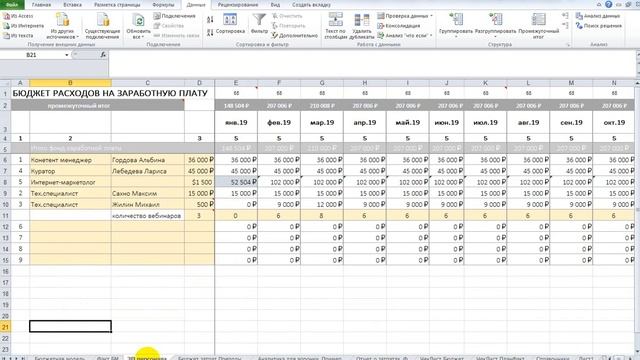Click Очистить in Сортировка и фильтр
This screenshot has width=640, height=360.
coord(287,16)
